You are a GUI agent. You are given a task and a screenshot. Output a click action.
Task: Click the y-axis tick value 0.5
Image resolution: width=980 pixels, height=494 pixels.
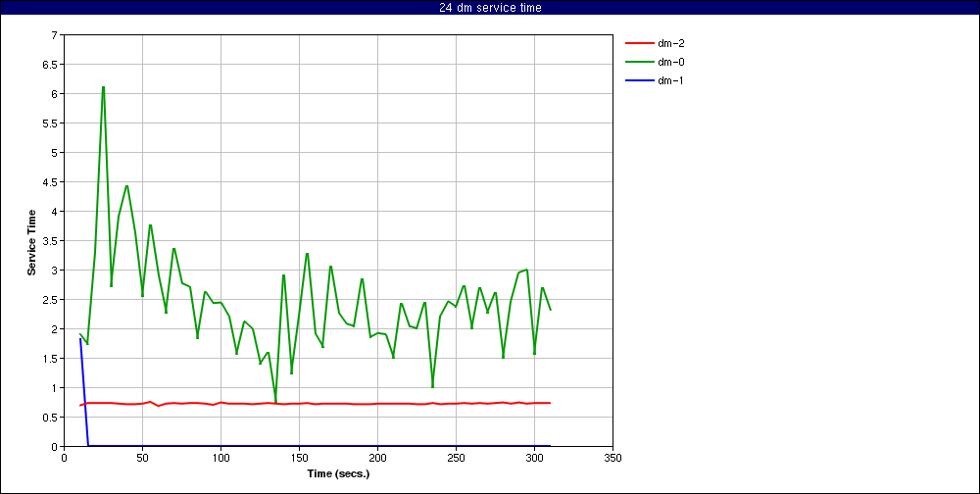click(x=49, y=418)
